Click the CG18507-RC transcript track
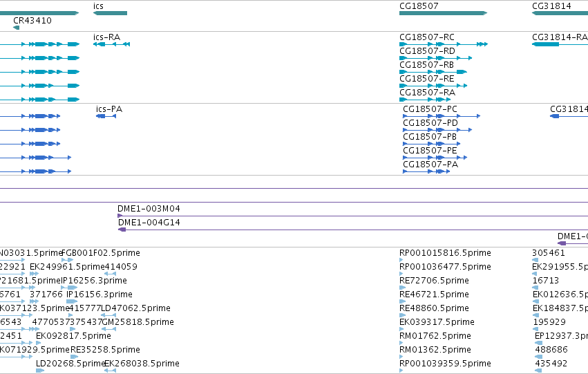 click(444, 44)
